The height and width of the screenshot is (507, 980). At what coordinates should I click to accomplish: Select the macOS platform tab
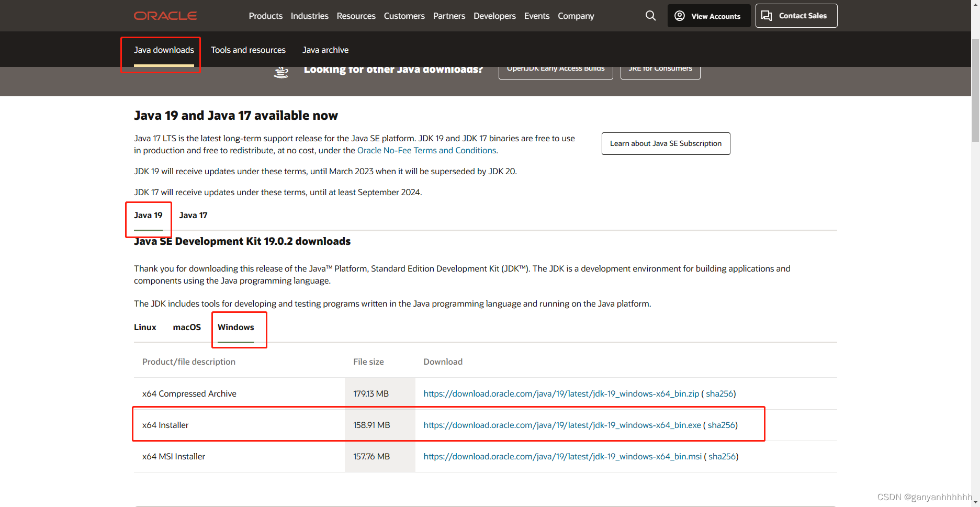point(187,328)
